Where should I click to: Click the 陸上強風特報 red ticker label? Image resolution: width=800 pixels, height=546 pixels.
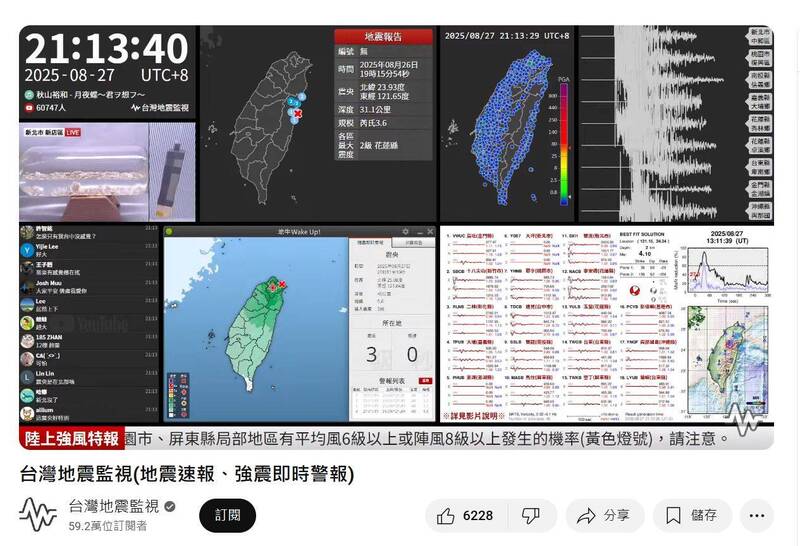point(89,438)
